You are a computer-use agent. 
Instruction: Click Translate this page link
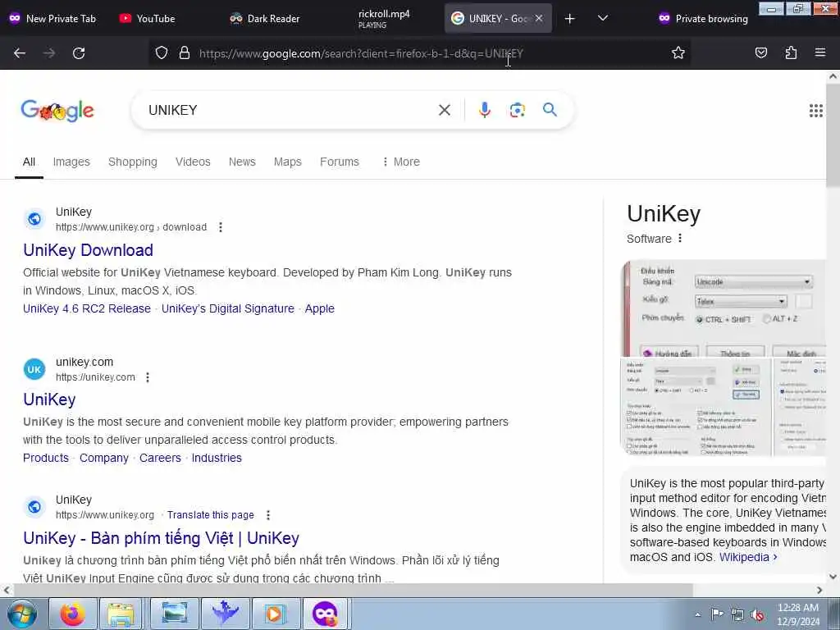[211, 515]
